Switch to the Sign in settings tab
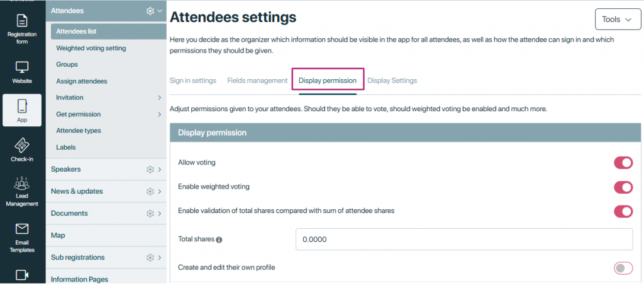The image size is (644, 286). click(193, 80)
